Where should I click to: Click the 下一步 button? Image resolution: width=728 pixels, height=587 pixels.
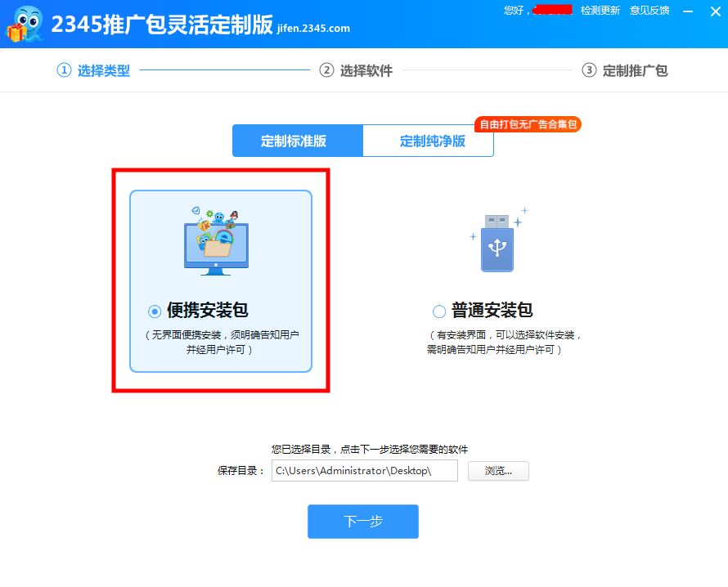pos(362,521)
